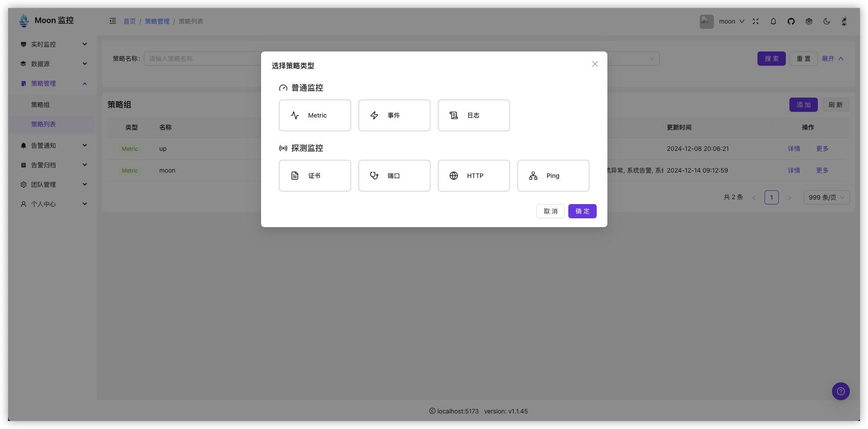Click the 团队管理 gear sidebar icon
This screenshot has height=429, width=868.
[x=24, y=185]
